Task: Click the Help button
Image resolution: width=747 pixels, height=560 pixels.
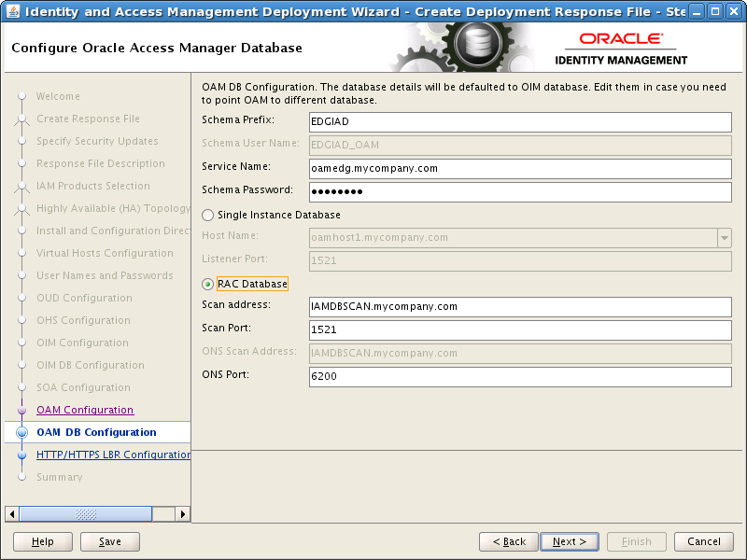Action: click(x=43, y=542)
